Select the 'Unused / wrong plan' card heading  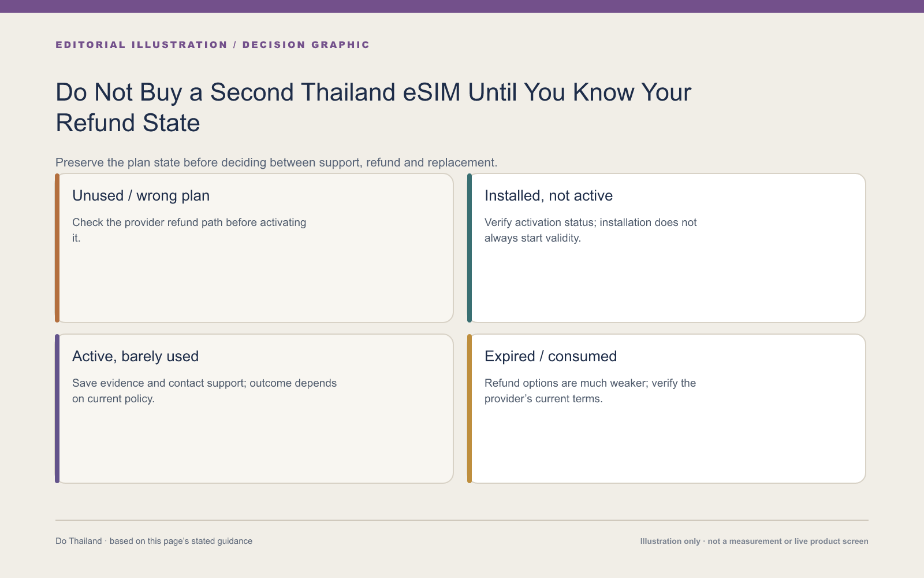[141, 195]
